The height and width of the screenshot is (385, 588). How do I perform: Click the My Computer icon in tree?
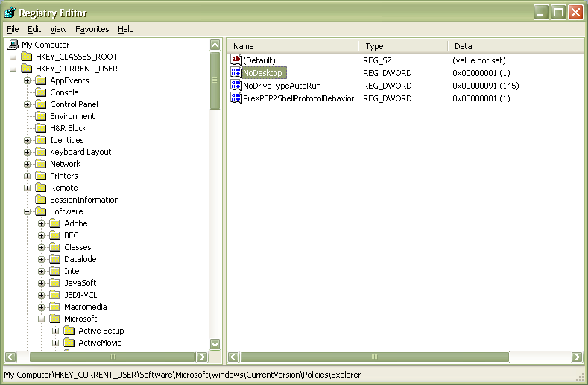pyautogui.click(x=13, y=45)
